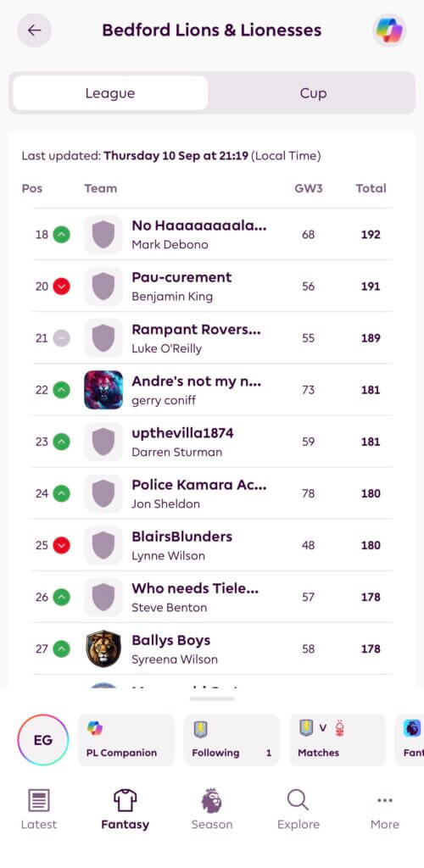Open the Season lion icon tab
The height and width of the screenshot is (868, 424).
click(x=211, y=800)
